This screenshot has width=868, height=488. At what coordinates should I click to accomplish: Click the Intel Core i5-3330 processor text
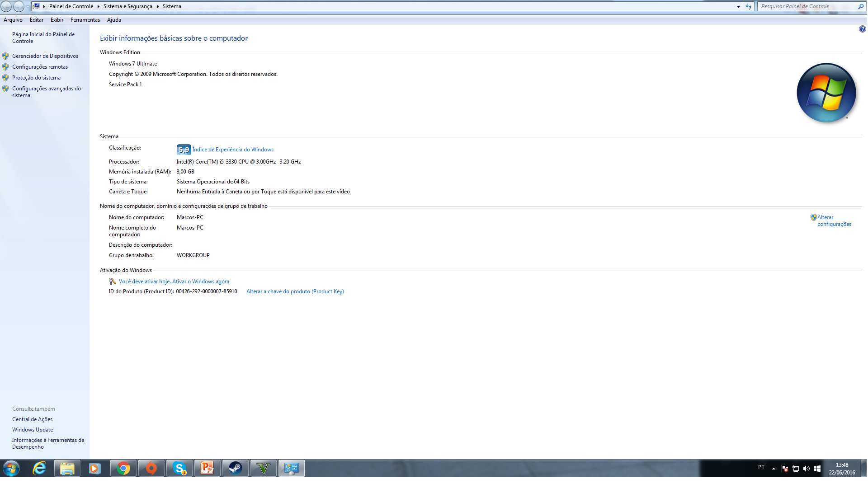(x=238, y=162)
